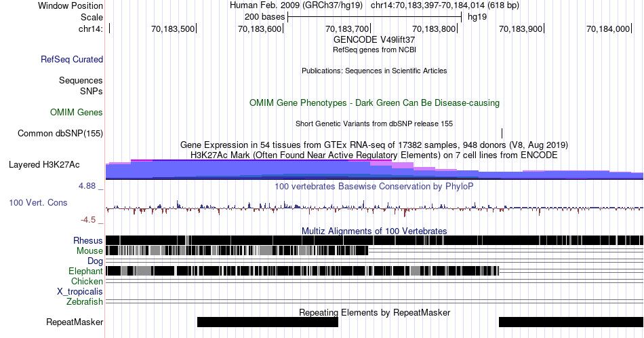Click the hg19 label beside scale bar

coord(477,17)
